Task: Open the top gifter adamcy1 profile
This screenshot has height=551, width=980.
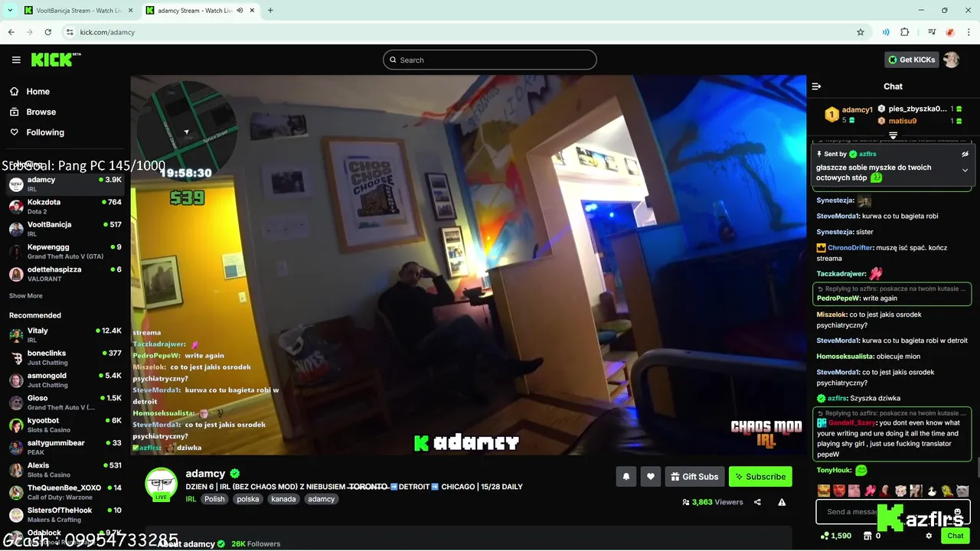Action: 857,110
